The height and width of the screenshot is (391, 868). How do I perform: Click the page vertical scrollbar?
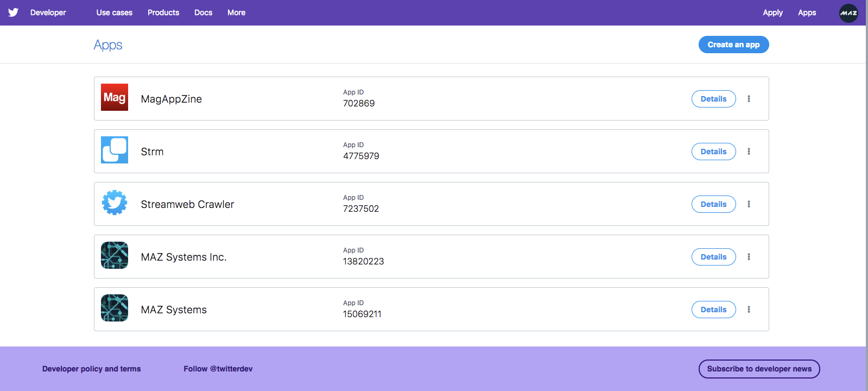pyautogui.click(x=866, y=195)
